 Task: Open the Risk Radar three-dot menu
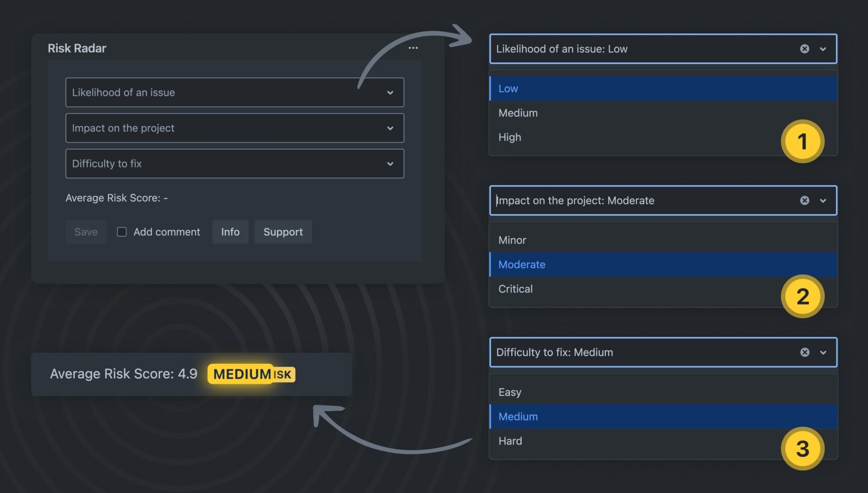(413, 48)
